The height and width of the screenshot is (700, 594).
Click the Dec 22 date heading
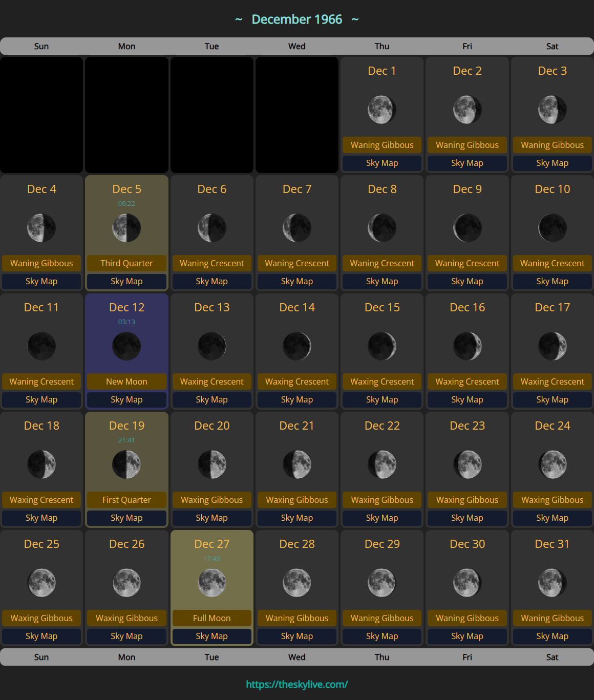coord(382,426)
